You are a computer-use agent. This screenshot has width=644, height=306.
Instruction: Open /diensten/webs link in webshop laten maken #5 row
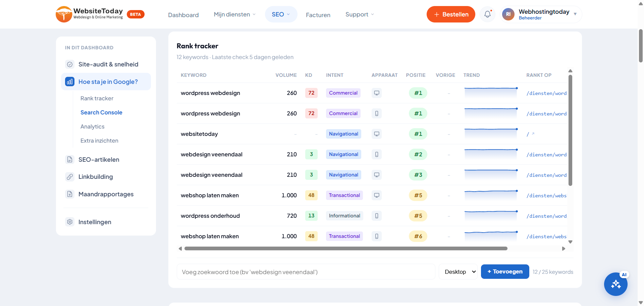[x=546, y=196]
